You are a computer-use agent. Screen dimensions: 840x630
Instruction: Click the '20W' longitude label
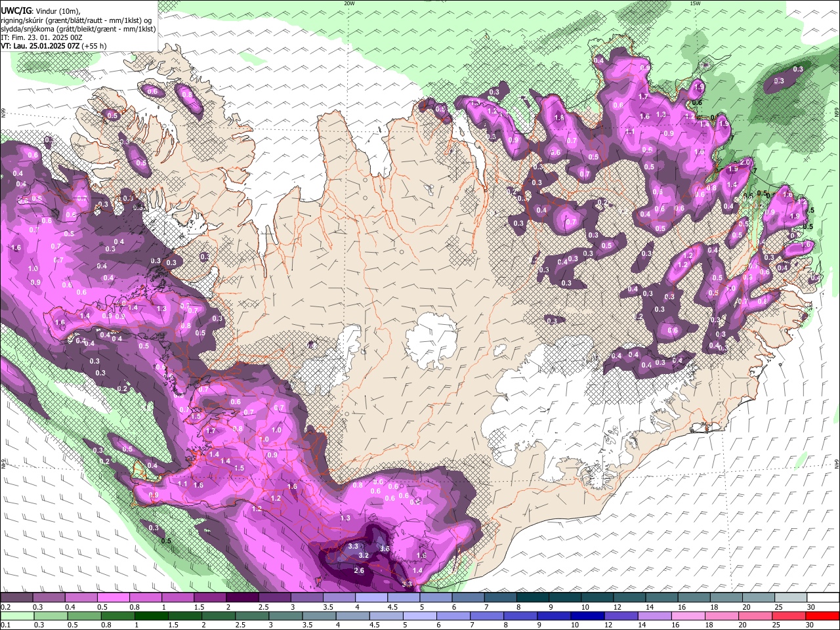(349, 3)
